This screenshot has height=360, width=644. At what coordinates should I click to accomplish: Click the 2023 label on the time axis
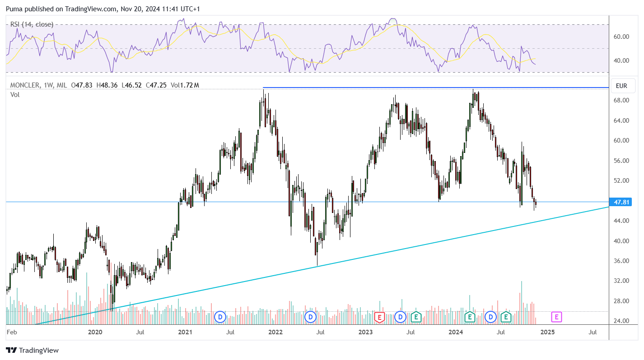pyautogui.click(x=365, y=332)
